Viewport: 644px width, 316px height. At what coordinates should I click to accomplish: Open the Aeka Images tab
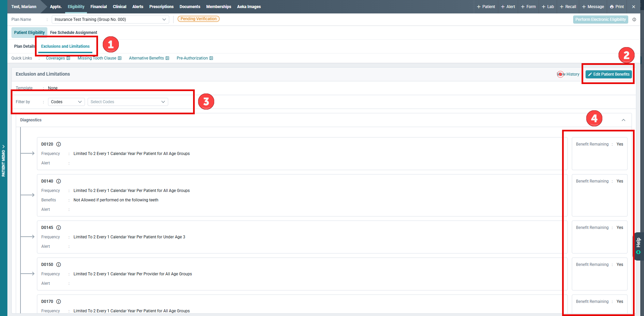click(x=249, y=7)
